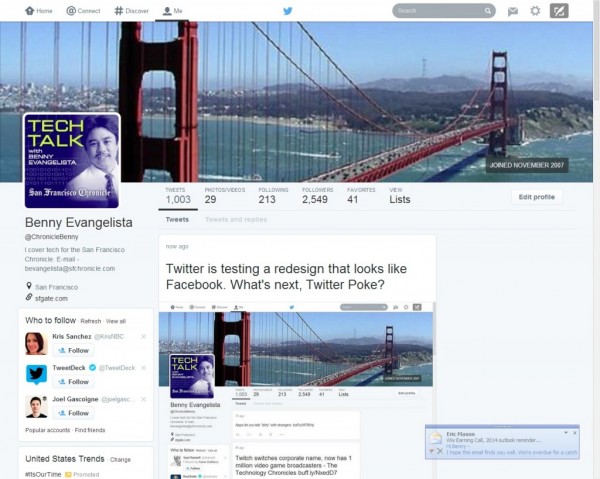600x479 pixels.
Task: Click TweetDeck's verified badge
Action: pyautogui.click(x=92, y=368)
